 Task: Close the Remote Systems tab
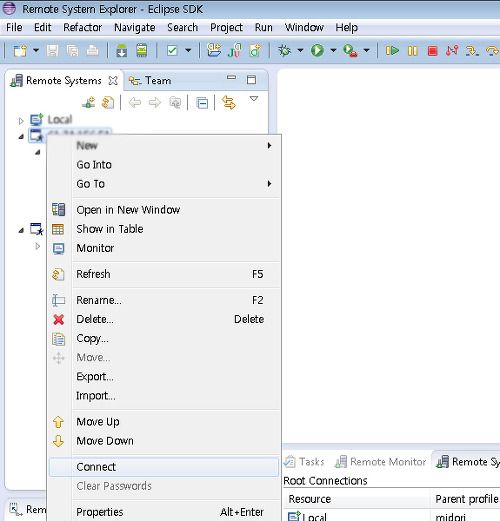(113, 81)
